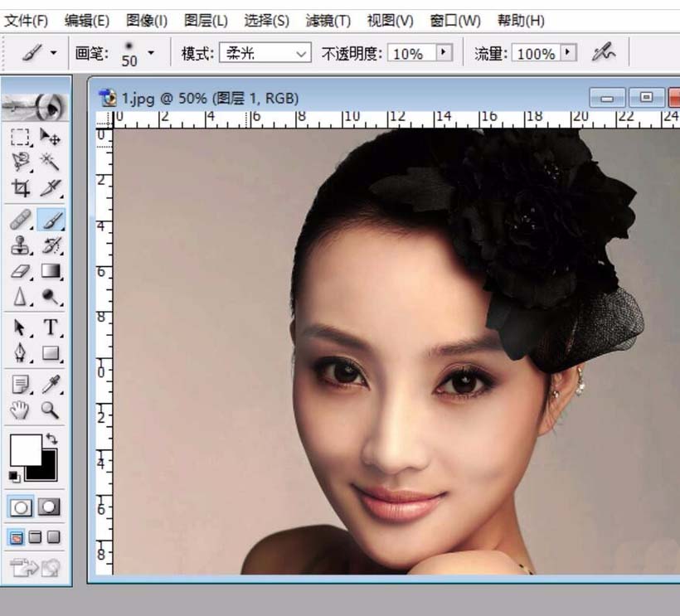Click the flow 流量 value field
The height and width of the screenshot is (616, 680).
point(536,54)
